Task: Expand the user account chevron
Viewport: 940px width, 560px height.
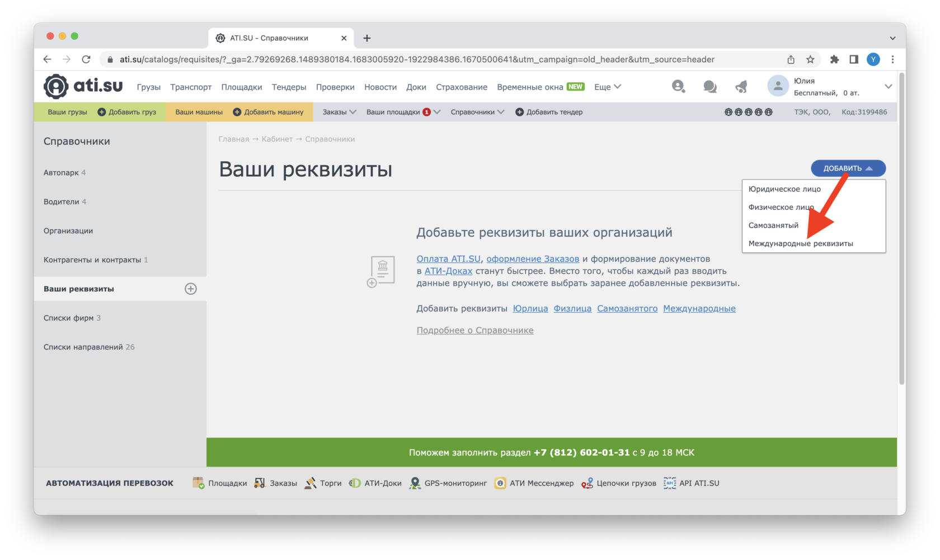Action: (x=888, y=87)
